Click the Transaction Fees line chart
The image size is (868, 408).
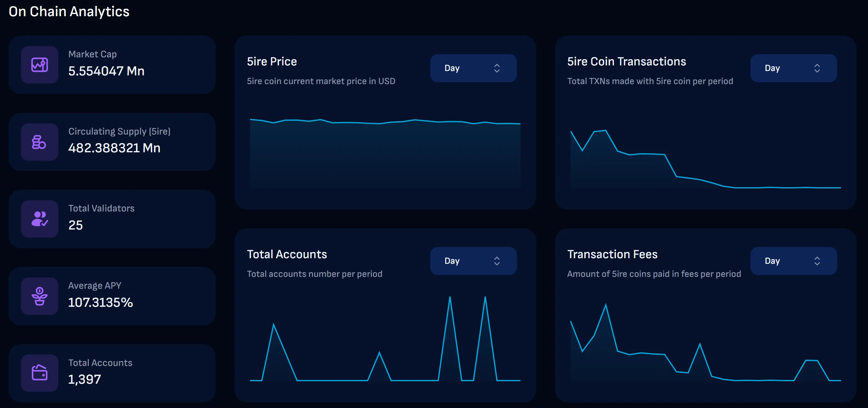[x=705, y=342]
